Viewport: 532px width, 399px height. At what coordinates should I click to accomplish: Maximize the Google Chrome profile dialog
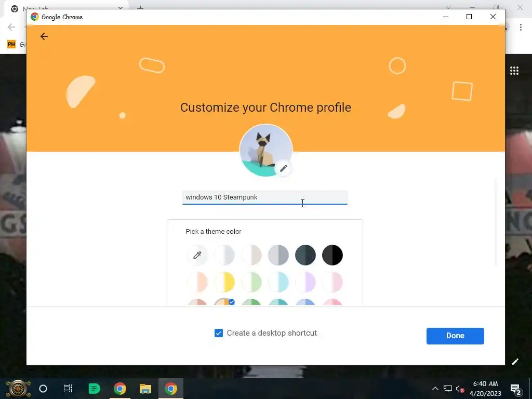pos(469,17)
